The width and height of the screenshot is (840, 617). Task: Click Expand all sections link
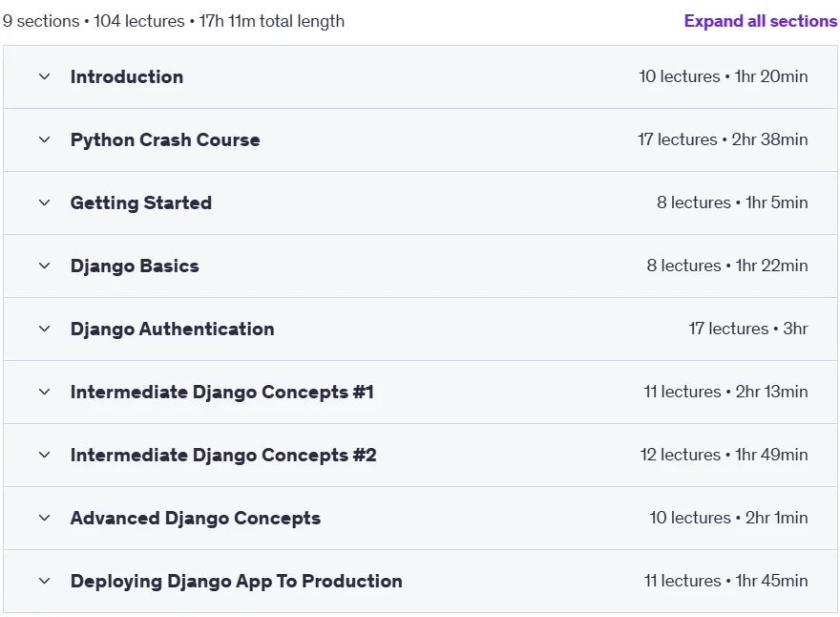(x=760, y=21)
